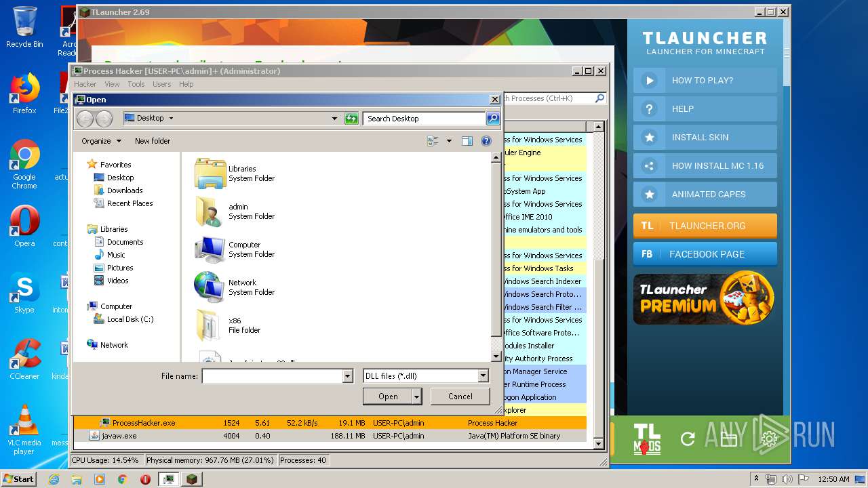Viewport: 868px width, 488px height.
Task: Open CCleaner desktop shortcut
Action: coord(24,359)
